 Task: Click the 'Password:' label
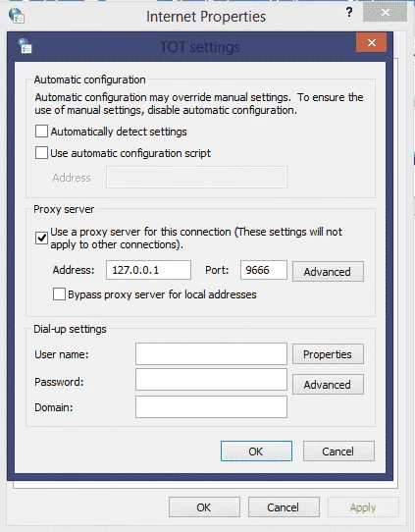click(x=59, y=382)
